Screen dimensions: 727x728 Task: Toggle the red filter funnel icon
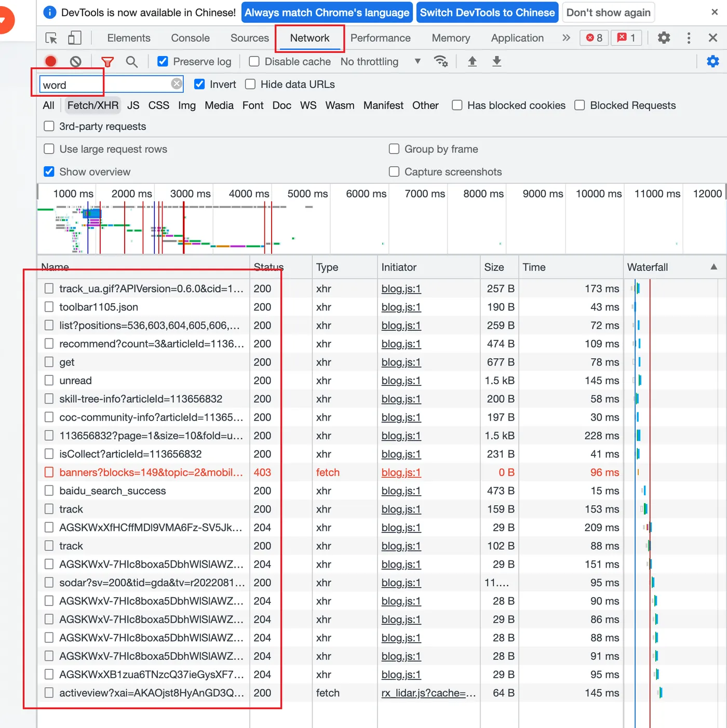[x=107, y=62]
